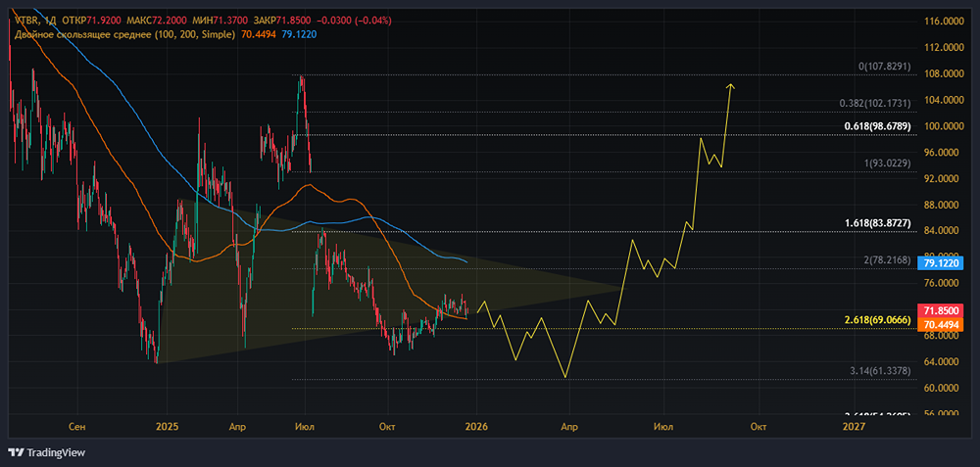Select the 0(107.8291) Fibonacci level label
The image size is (980, 467).
point(884,67)
